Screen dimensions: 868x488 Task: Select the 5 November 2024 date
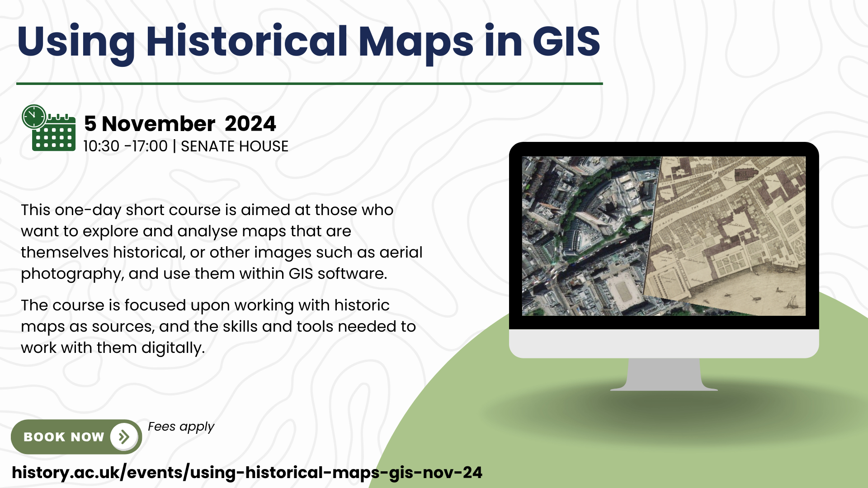tap(180, 124)
